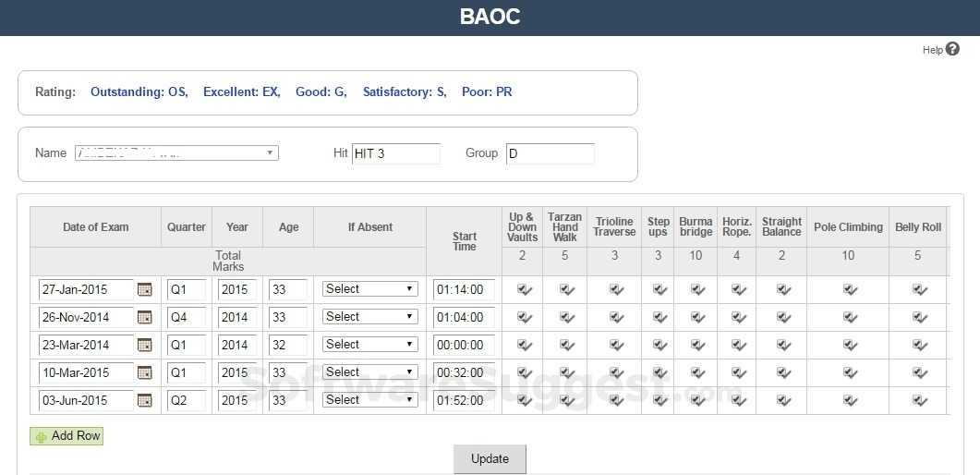Click the Hit input field

pos(396,153)
